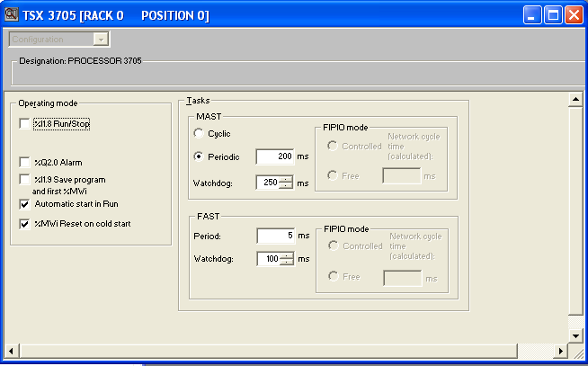Screen dimensions: 588x366
Task: Open the Configuration dropdown
Action: click(101, 40)
